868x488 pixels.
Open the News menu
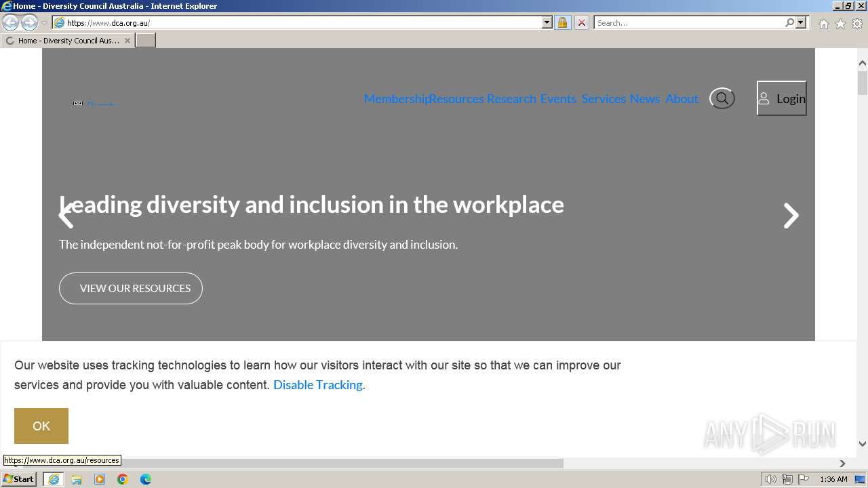point(644,99)
